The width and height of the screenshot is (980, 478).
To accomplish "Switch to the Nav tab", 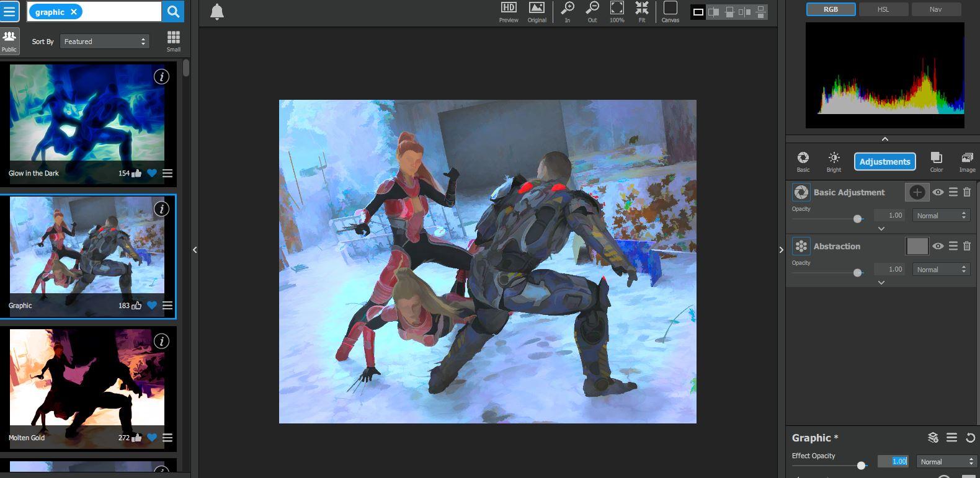I will pos(936,9).
